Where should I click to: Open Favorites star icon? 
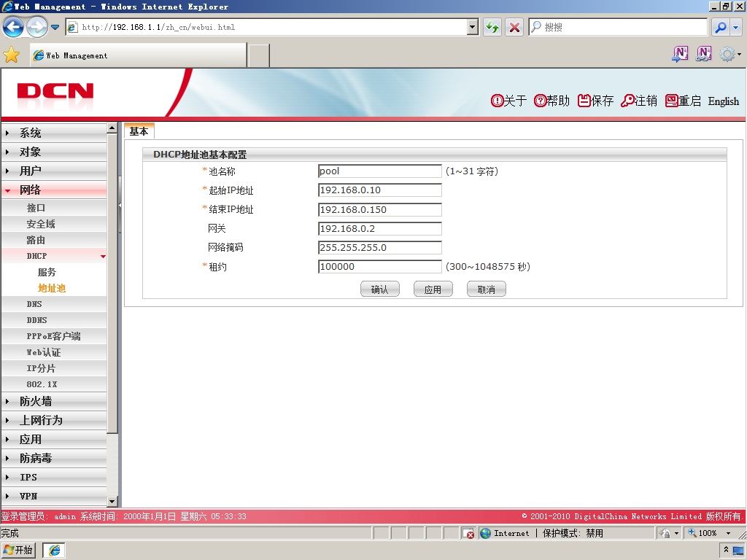point(12,55)
